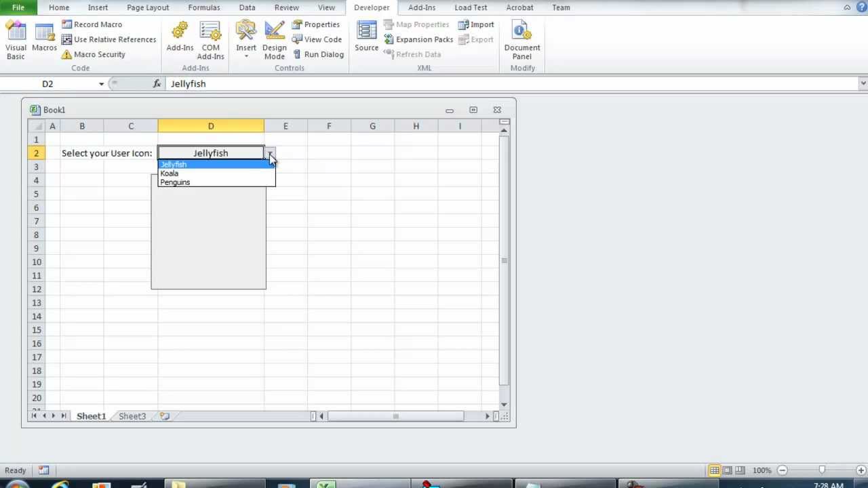Go to the last sheet tab
Image resolution: width=868 pixels, height=488 pixels.
tap(64, 416)
